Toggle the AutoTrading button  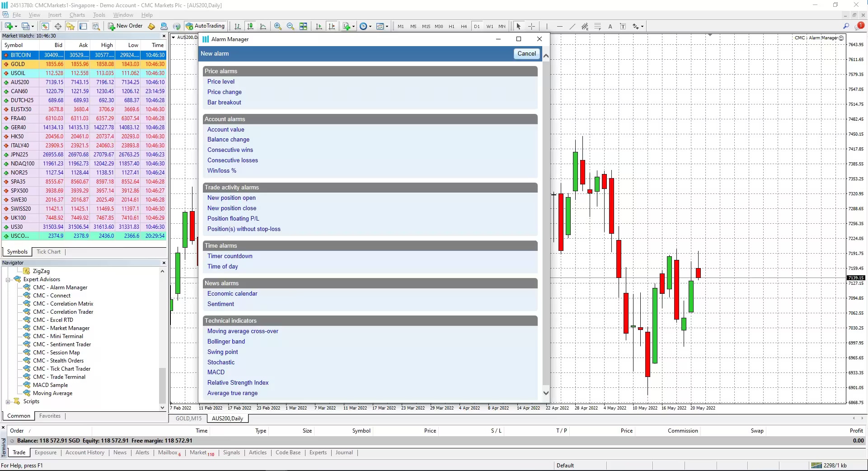click(205, 26)
